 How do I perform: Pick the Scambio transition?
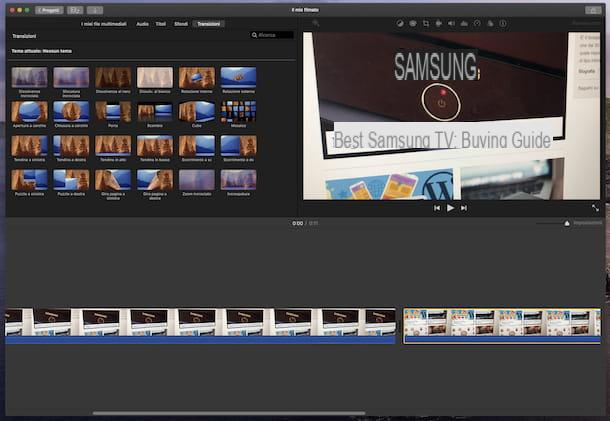(155, 114)
